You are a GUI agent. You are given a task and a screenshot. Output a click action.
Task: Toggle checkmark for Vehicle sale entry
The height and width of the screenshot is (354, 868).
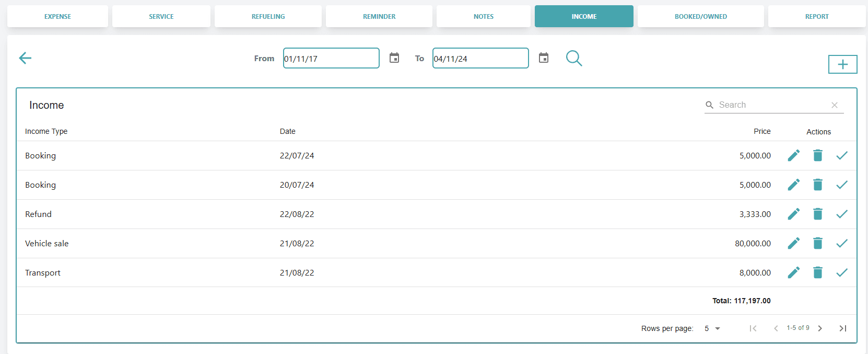(x=842, y=243)
